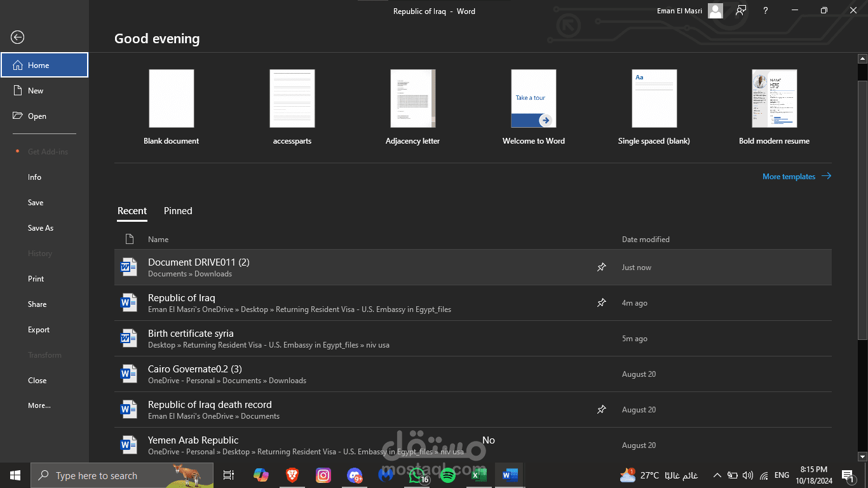Open the notification center icon
This screenshot has height=488, width=868.
pyautogui.click(x=847, y=475)
